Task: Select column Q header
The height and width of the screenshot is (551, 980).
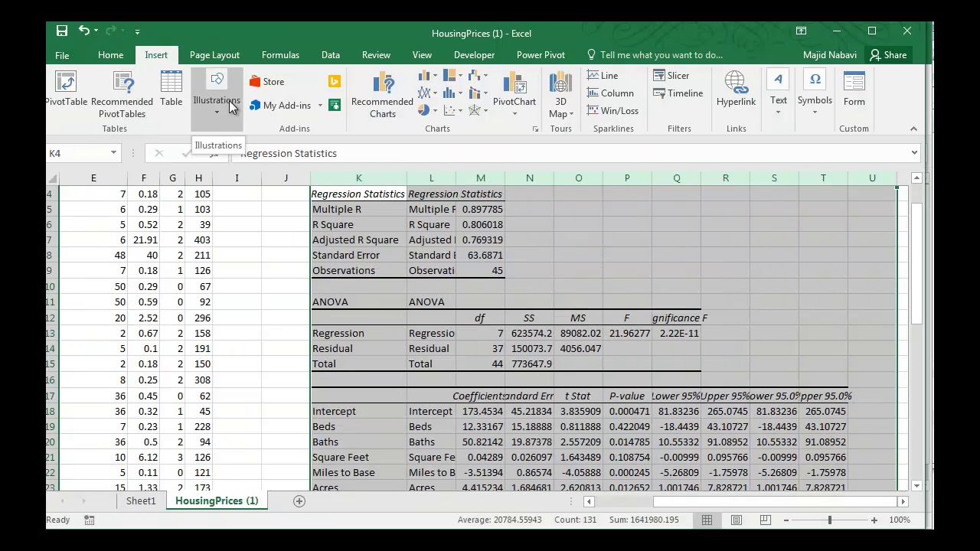Action: pyautogui.click(x=676, y=178)
